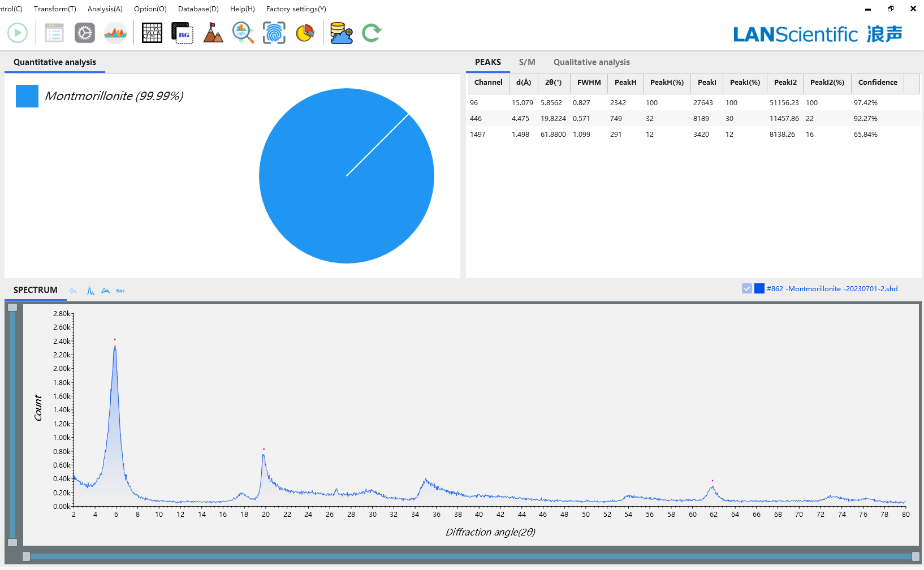Click the Montmorillonite blue color swatch
The image size is (924, 570).
tap(27, 96)
